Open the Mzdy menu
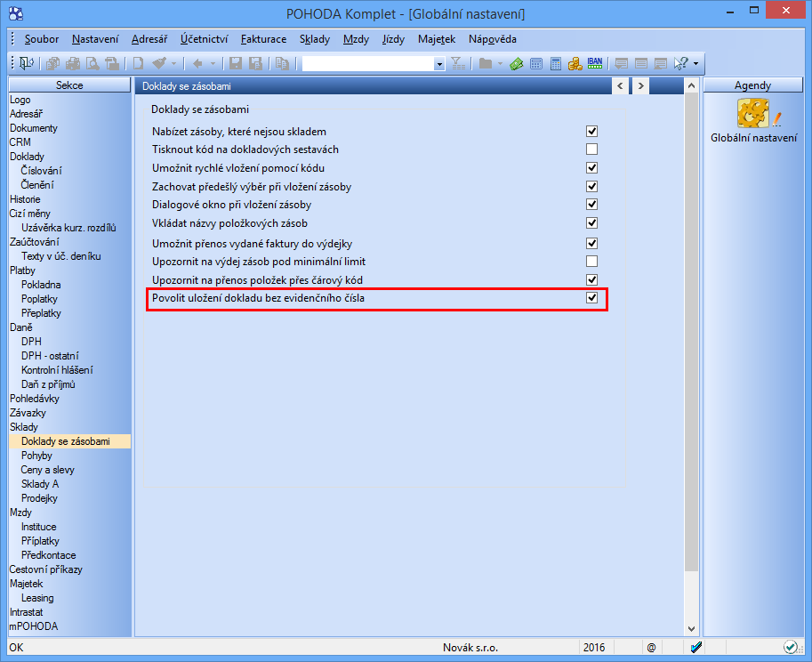 [356, 39]
